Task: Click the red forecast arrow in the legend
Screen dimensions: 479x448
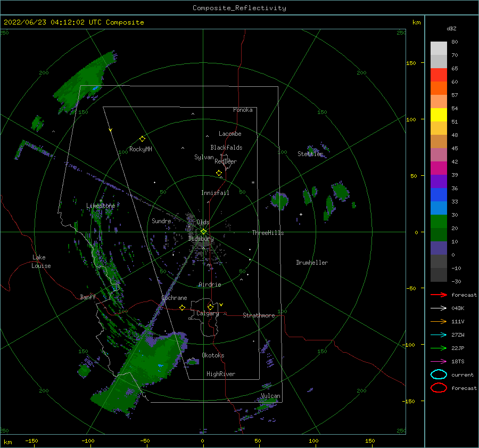Action: coord(439,295)
